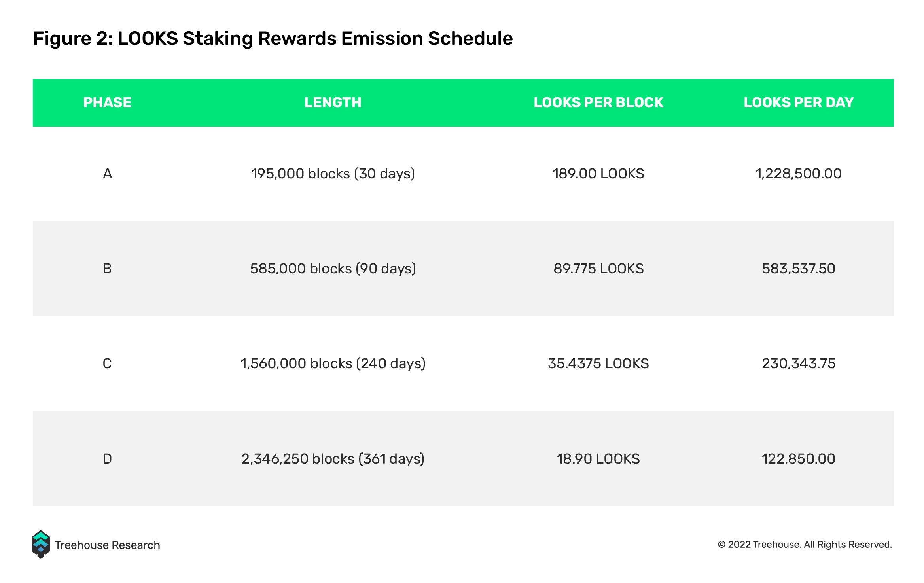Click phase 'A' cell
924x583 pixels.
point(107,174)
